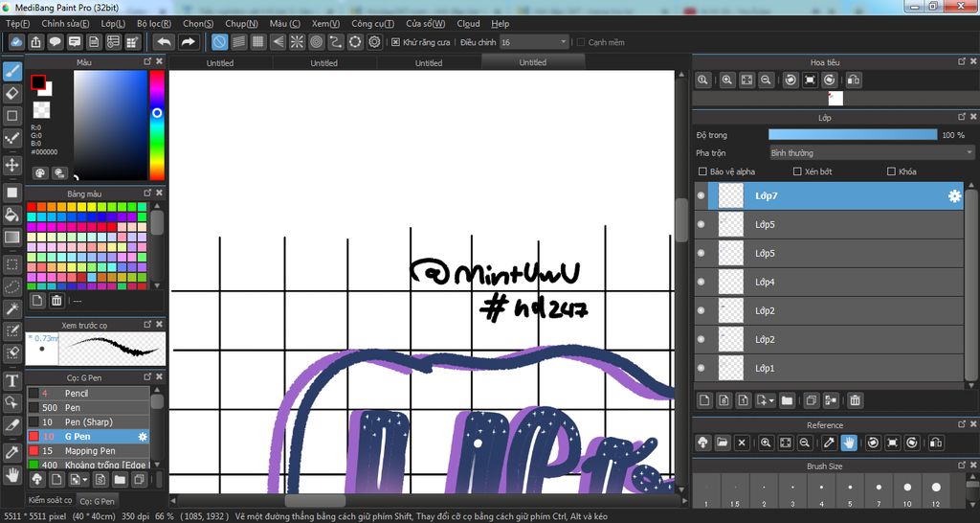Select the Lớp4 layer row
Image resolution: width=980 pixels, height=523 pixels.
point(829,283)
